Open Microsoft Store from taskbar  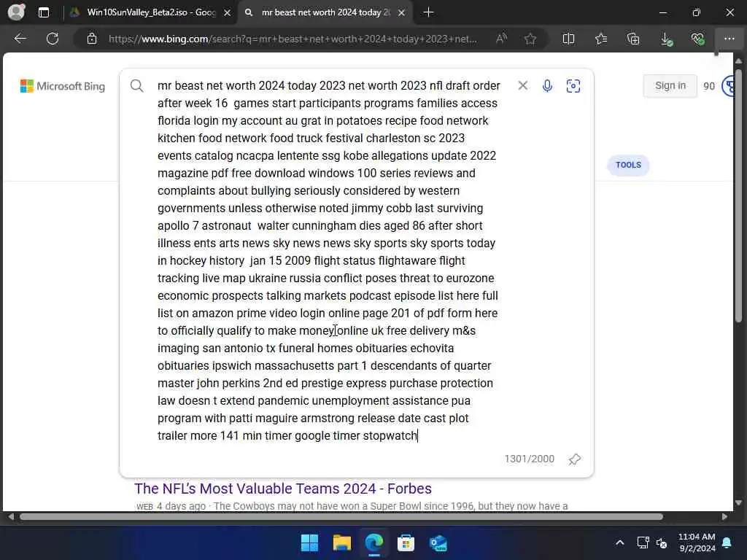406,542
